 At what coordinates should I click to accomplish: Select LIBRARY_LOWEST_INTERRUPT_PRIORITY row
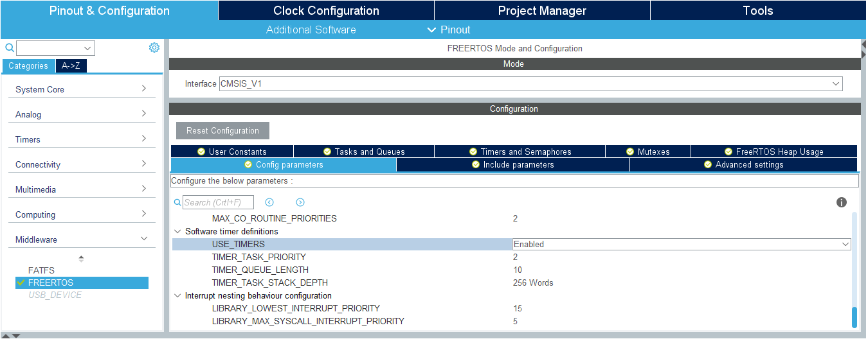[x=511, y=308]
